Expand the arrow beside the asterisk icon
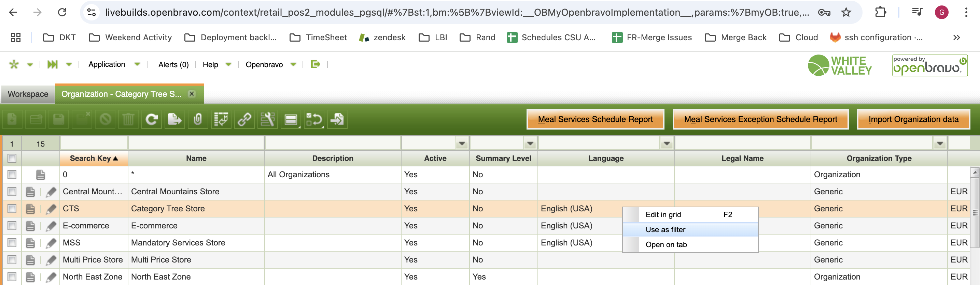Image resolution: width=980 pixels, height=285 pixels. pyautogui.click(x=30, y=64)
